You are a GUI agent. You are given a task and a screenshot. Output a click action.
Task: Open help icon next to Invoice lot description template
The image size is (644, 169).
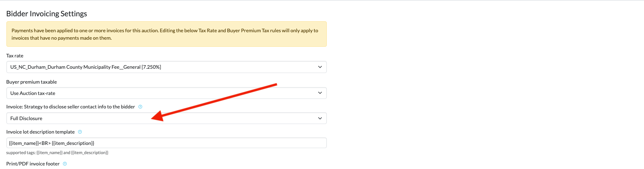80,132
